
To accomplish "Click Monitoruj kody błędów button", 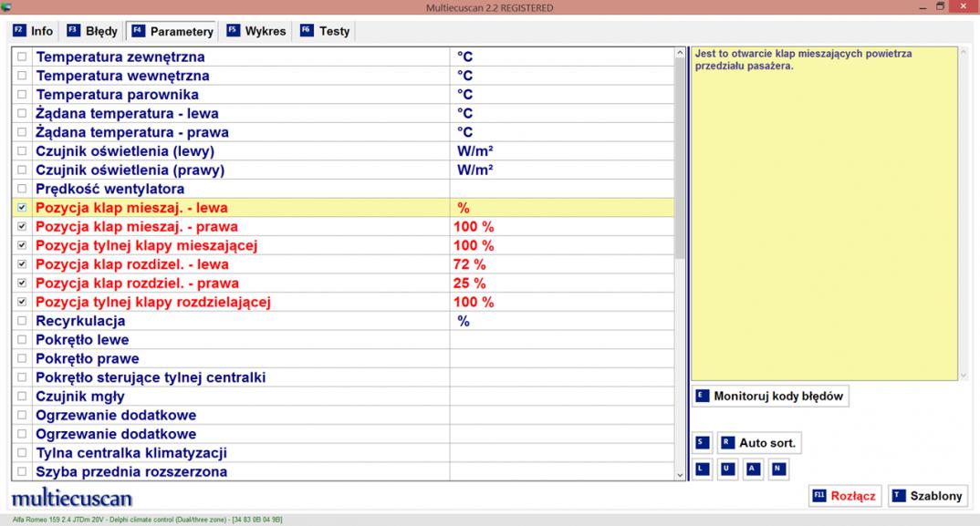I will 770,396.
